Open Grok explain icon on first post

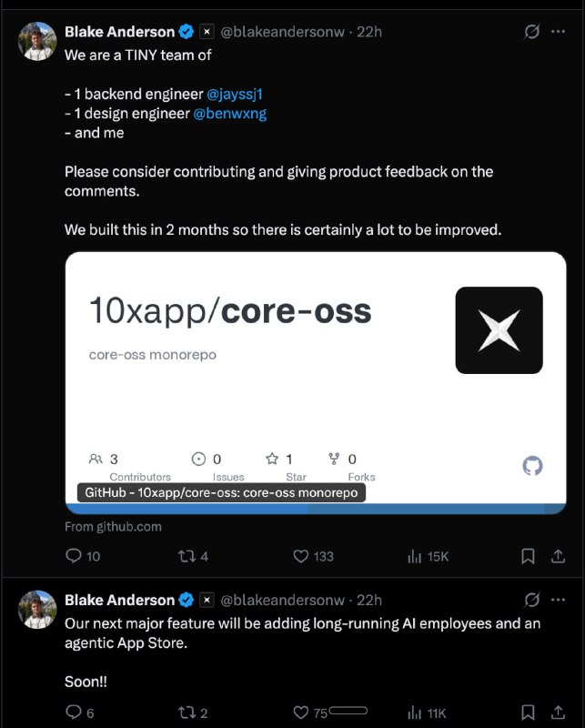coord(532,32)
